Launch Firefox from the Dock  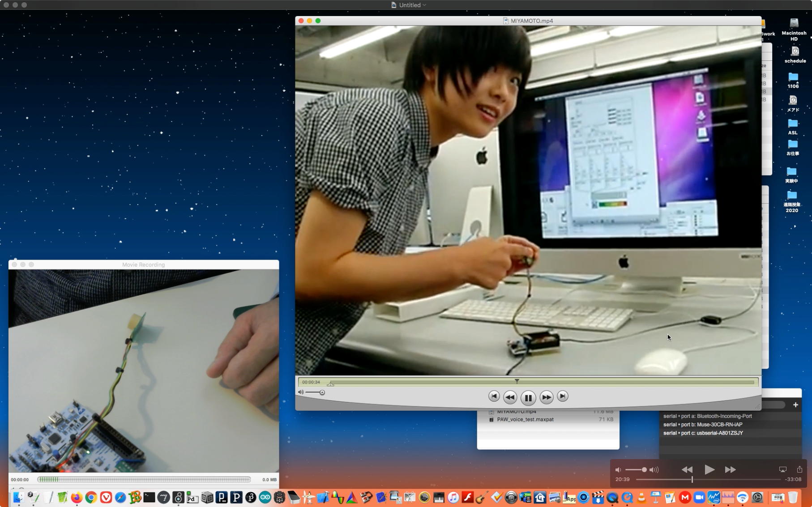[77, 497]
